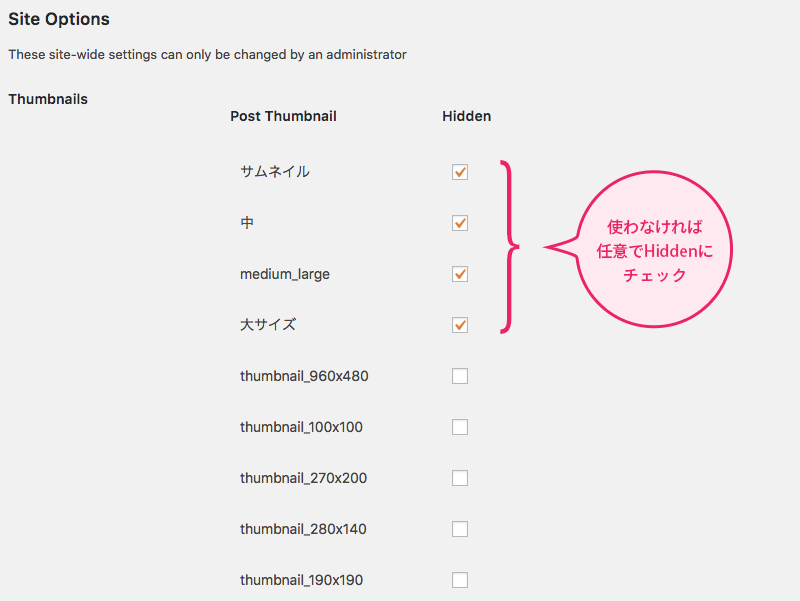Check Hidden for thumbnail_280x140

[460, 529]
